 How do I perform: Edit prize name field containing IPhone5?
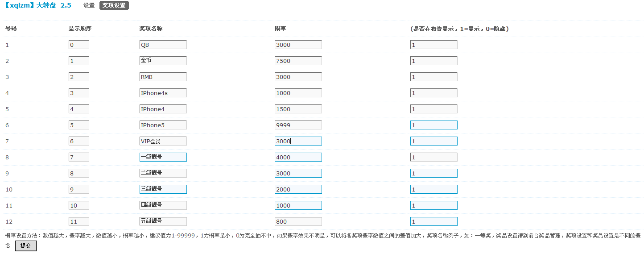tap(163, 125)
